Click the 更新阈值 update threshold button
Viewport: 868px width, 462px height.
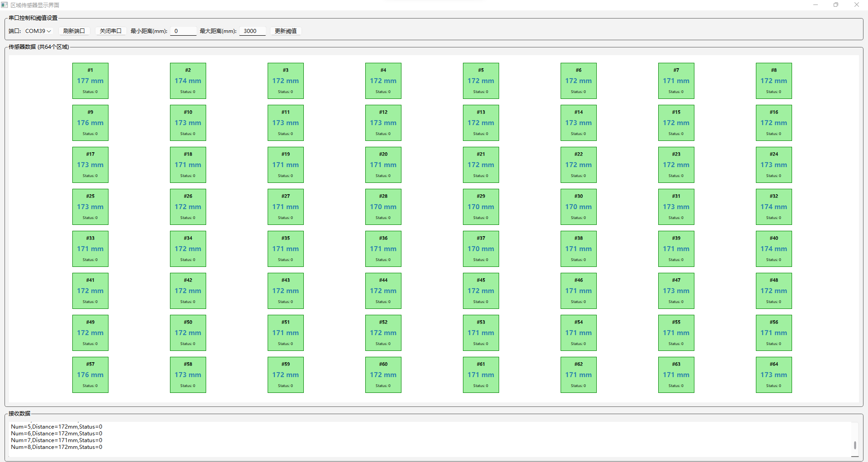286,31
